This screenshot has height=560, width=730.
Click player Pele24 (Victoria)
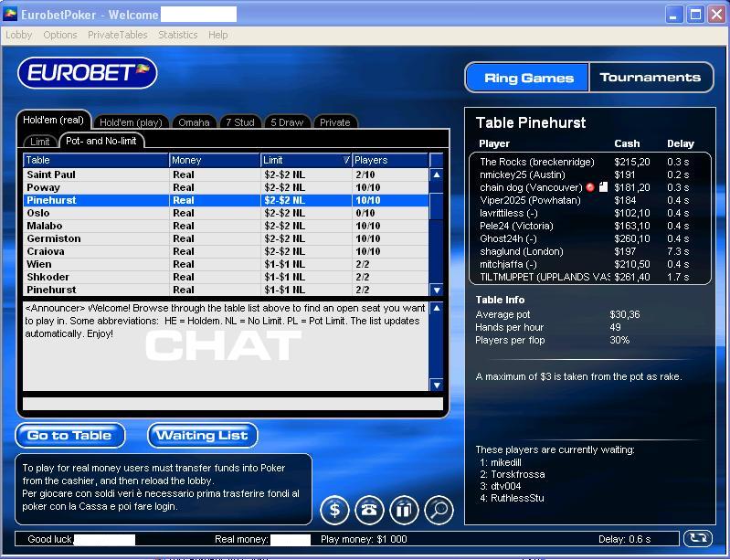pyautogui.click(x=516, y=226)
